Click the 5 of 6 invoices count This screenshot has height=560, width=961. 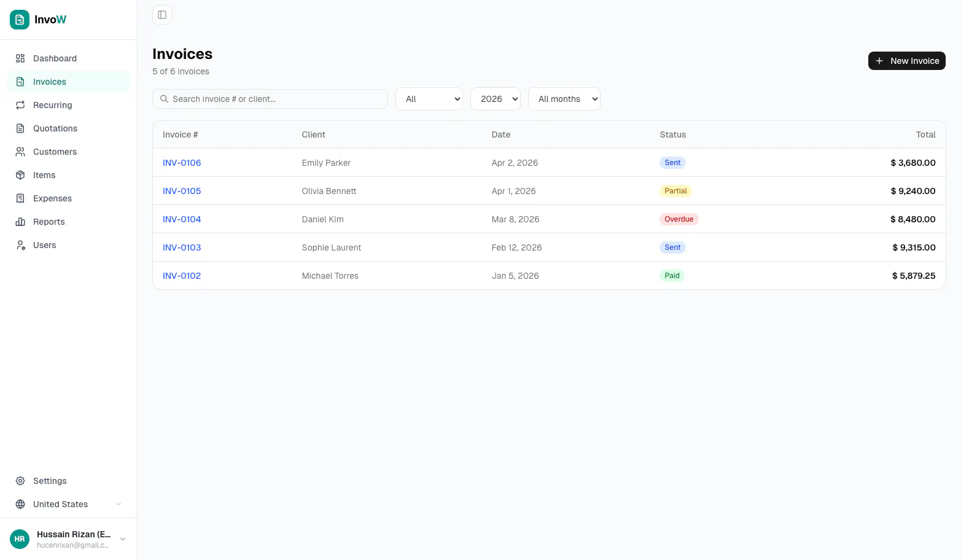pos(181,71)
